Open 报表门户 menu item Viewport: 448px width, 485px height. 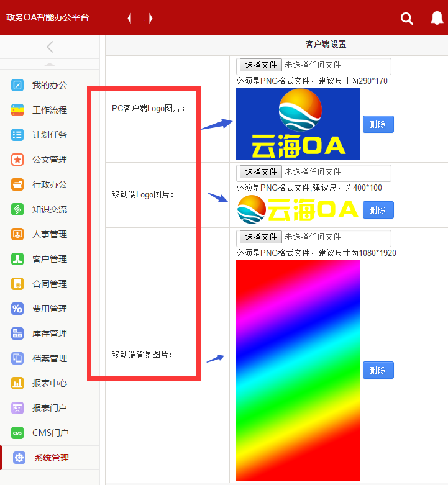[x=50, y=408]
